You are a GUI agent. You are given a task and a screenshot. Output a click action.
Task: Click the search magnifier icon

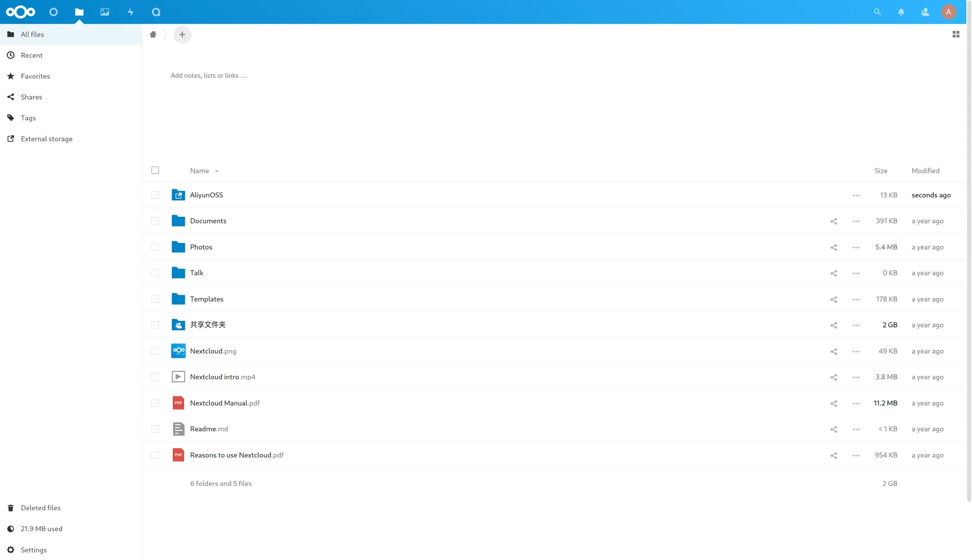click(877, 12)
